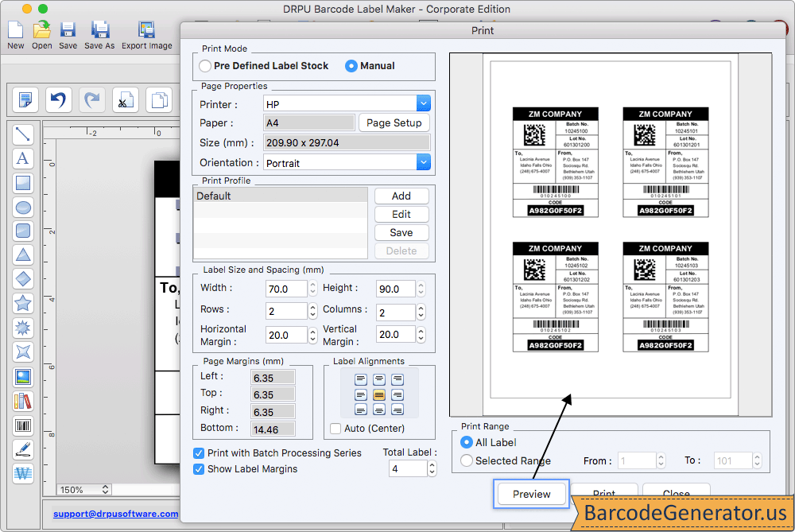Select the Rectangle shape tool
The height and width of the screenshot is (532, 795).
[23, 183]
